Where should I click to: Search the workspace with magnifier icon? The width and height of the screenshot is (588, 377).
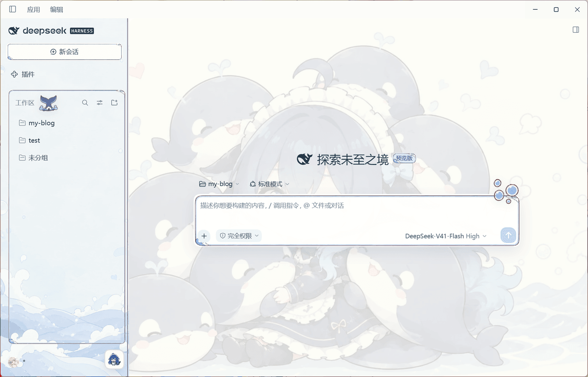tap(85, 103)
